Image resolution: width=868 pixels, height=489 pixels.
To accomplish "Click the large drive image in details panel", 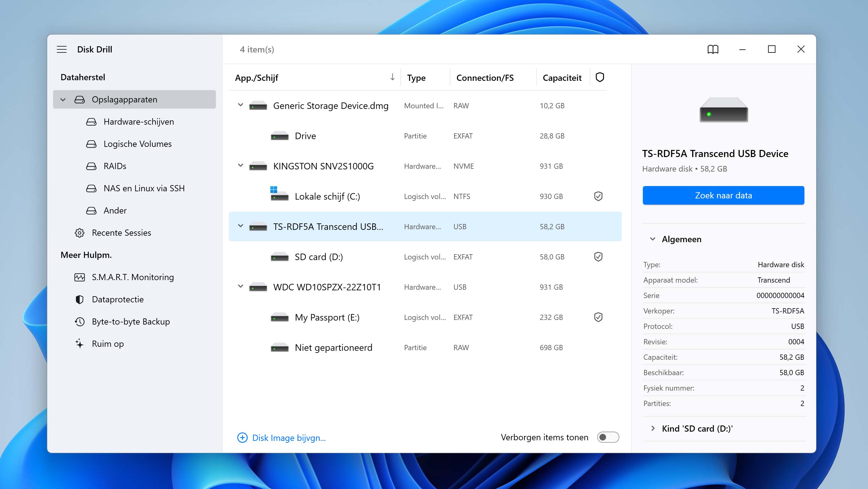I will click(724, 110).
